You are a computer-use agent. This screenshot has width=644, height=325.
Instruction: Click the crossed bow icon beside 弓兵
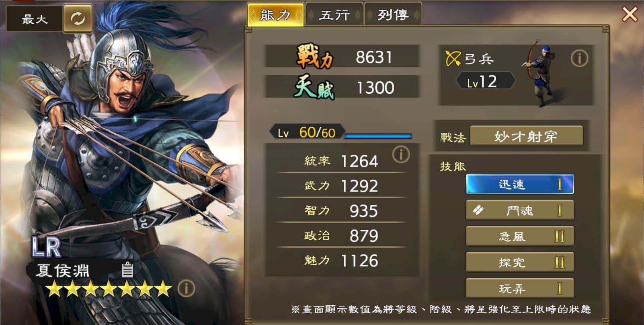tap(453, 59)
